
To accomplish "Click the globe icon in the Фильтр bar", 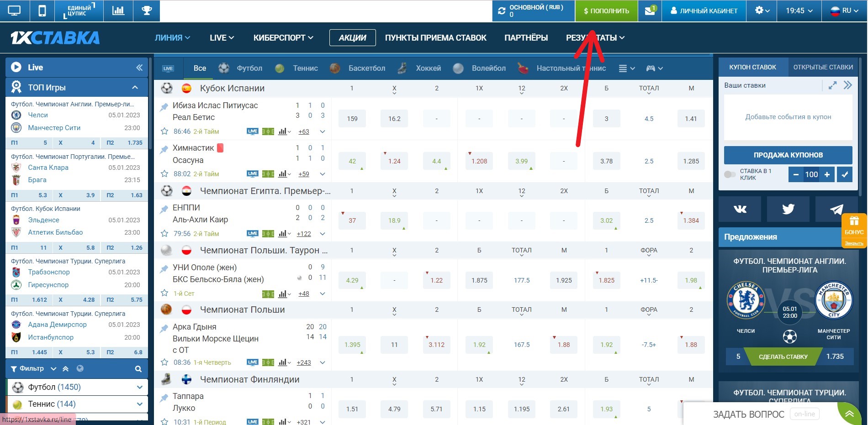I will coord(80,368).
